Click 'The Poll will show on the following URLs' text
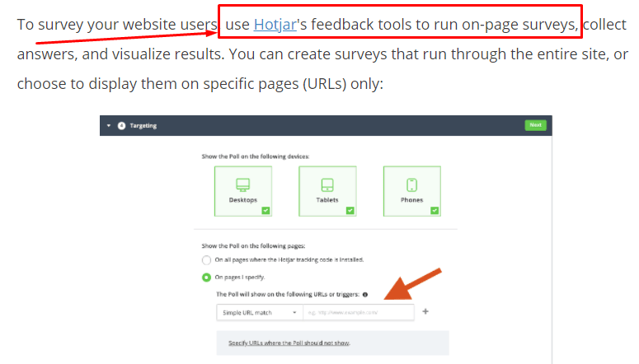Viewport: 639px width, 364px height. click(x=288, y=294)
